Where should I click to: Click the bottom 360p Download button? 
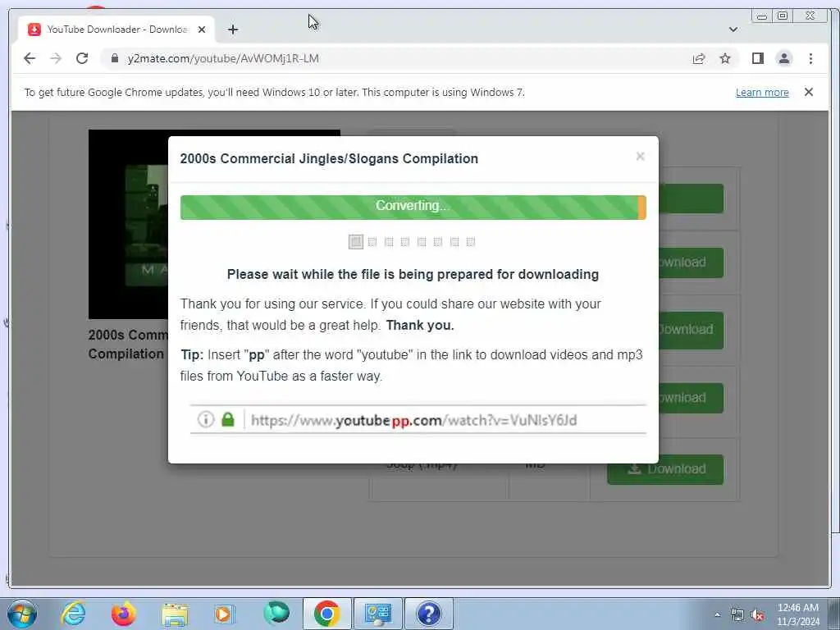[664, 469]
